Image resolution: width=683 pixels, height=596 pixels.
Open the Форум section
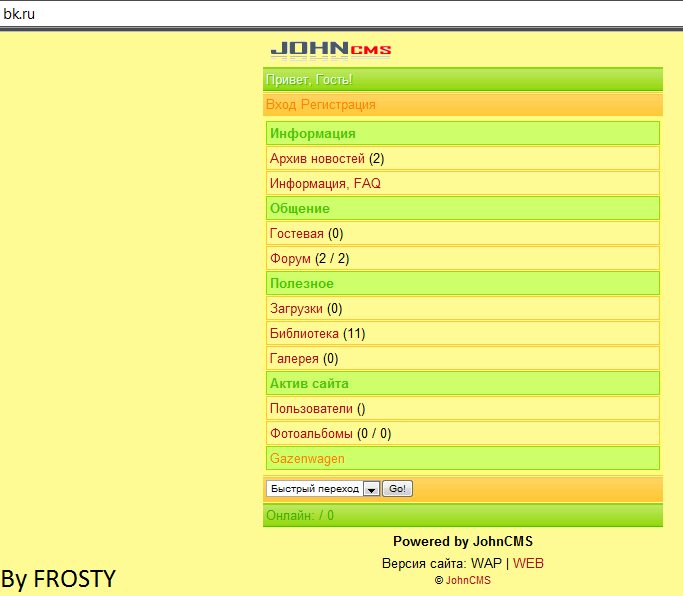click(x=290, y=258)
